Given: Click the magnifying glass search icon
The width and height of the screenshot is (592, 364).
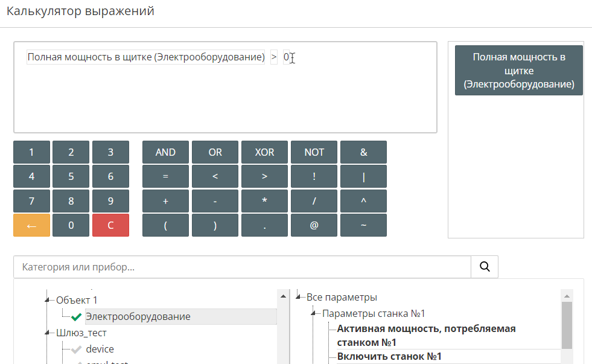Looking at the screenshot, I should 485,266.
